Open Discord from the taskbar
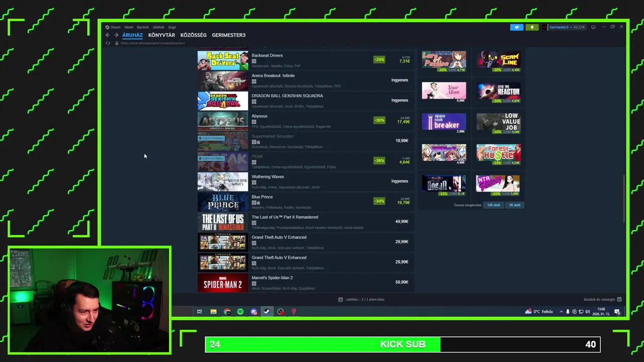Viewport: 644px width, 362px height. [x=254, y=312]
